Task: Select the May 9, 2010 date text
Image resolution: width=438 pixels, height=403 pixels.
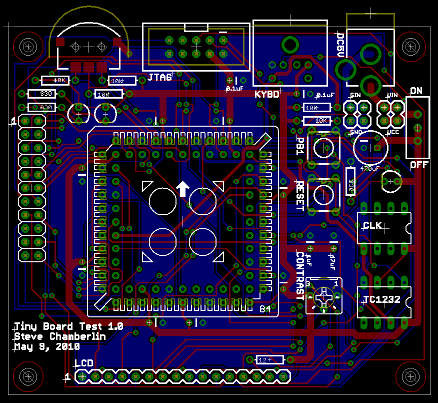Action: point(47,347)
